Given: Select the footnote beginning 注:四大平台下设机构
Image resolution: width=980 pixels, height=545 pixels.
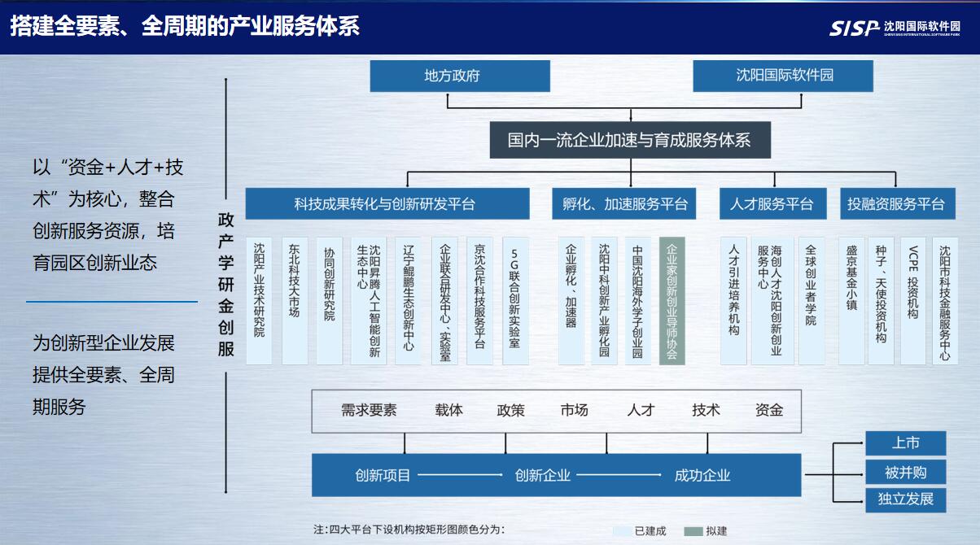Looking at the screenshot, I should (x=409, y=530).
